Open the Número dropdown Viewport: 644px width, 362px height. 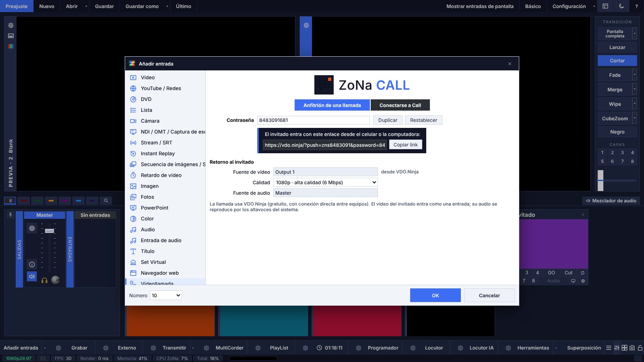166,296
